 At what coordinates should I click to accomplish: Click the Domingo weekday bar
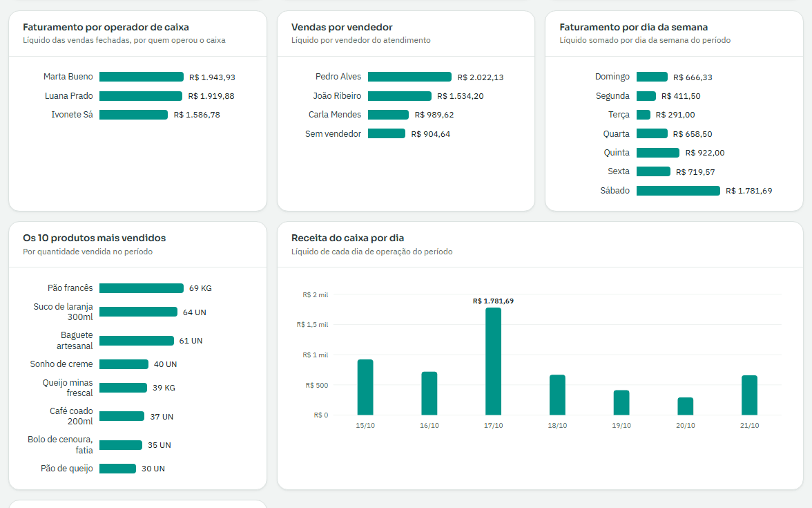point(652,77)
